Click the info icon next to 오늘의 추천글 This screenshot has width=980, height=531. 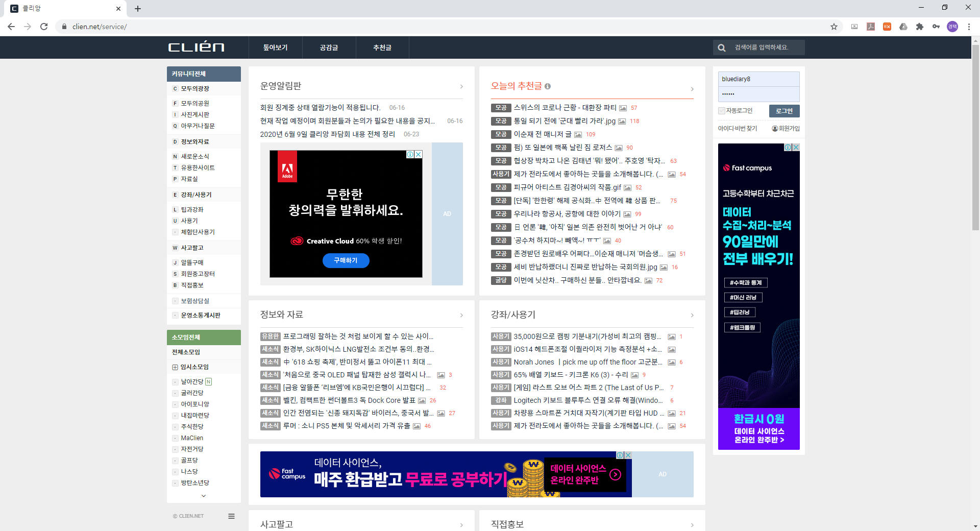pos(548,86)
